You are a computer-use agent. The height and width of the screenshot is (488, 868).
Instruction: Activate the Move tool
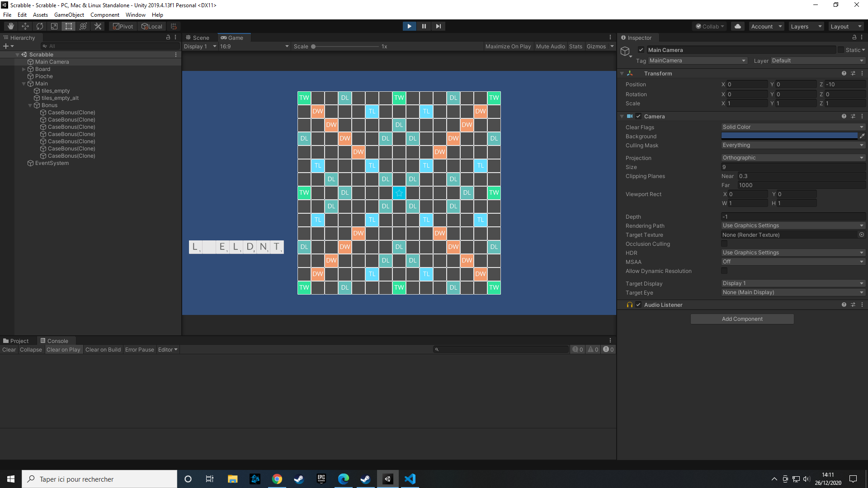coord(25,26)
